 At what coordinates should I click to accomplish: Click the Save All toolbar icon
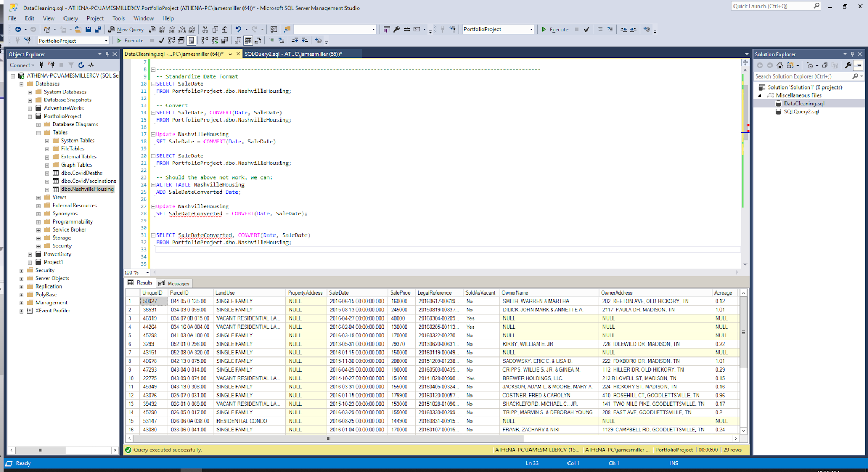98,29
